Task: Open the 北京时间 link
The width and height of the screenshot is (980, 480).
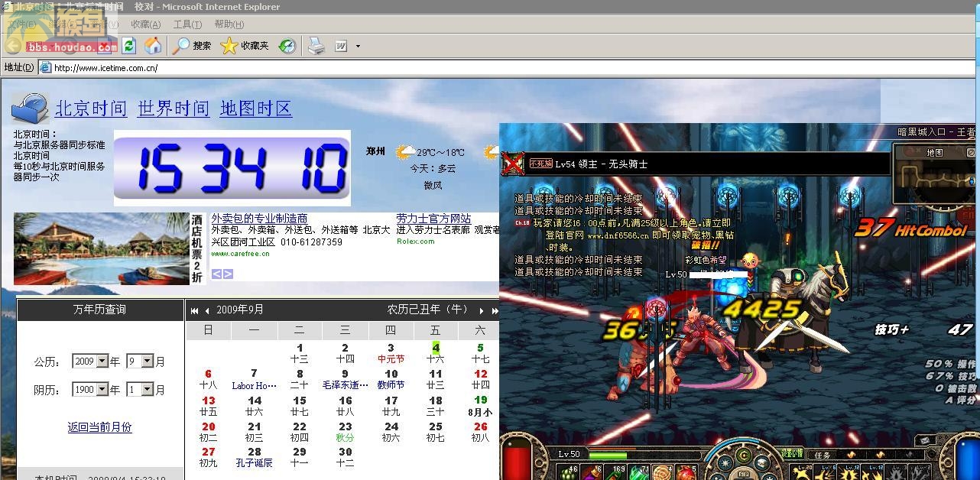Action: [91, 109]
